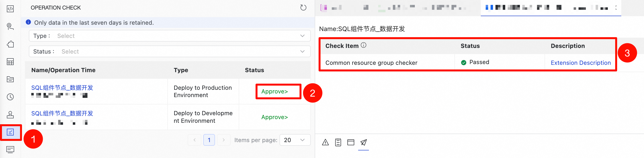Open the clock history sidebar icon

10,97
